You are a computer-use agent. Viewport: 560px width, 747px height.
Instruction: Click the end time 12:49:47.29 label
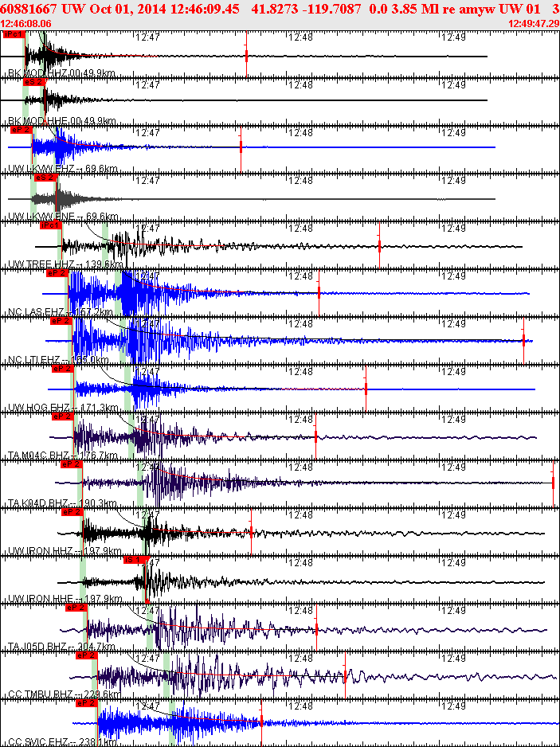coord(534,23)
